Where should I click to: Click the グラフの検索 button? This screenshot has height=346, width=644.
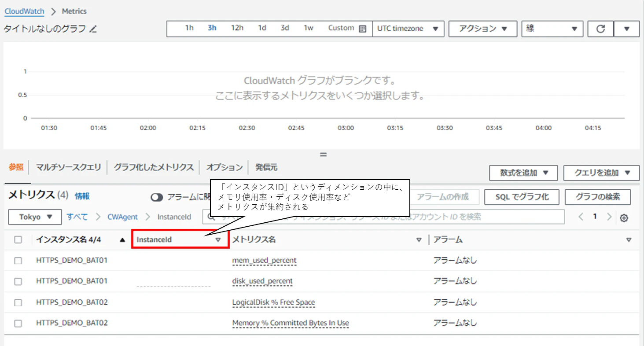point(598,197)
